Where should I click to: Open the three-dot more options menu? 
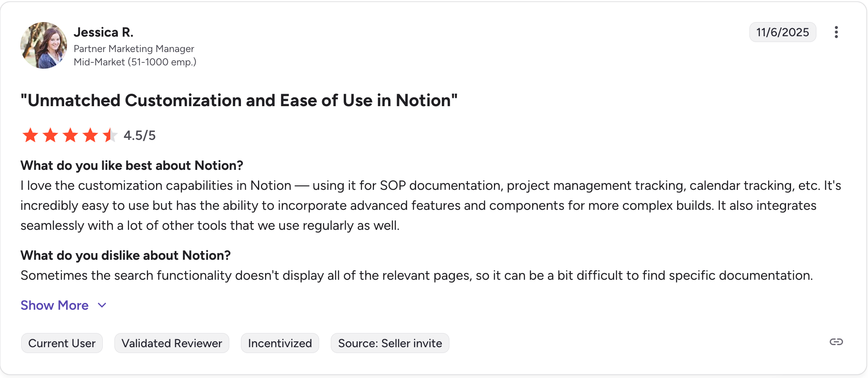click(836, 32)
